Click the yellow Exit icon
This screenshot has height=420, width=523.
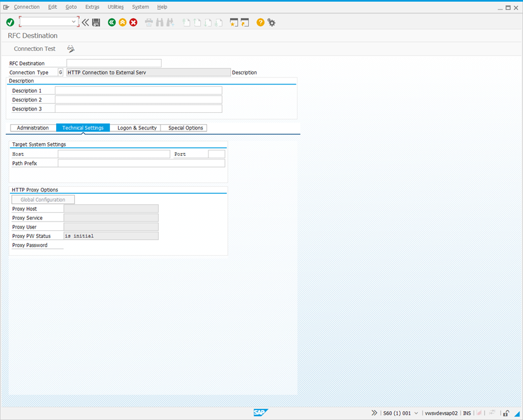point(122,22)
